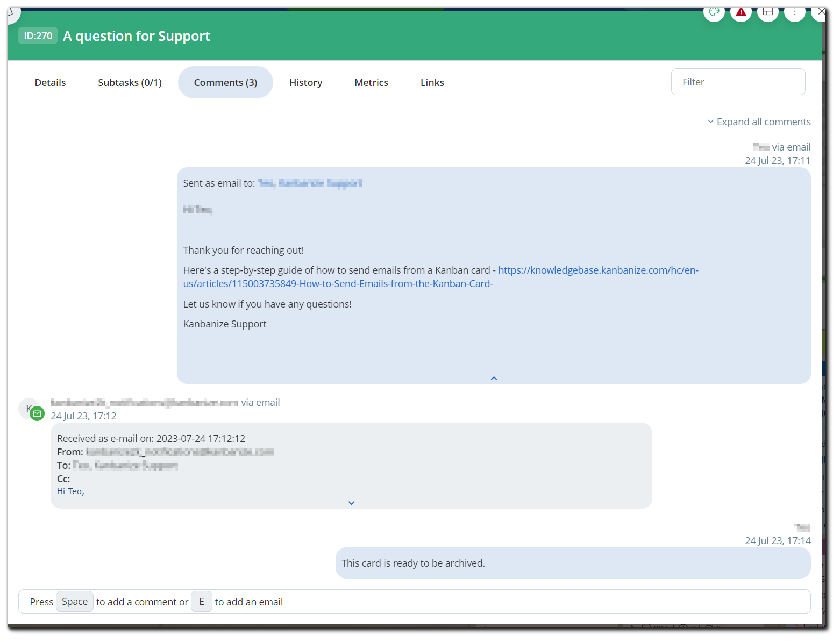Switch to the Details tab
Image resolution: width=840 pixels, height=642 pixels.
[x=49, y=82]
